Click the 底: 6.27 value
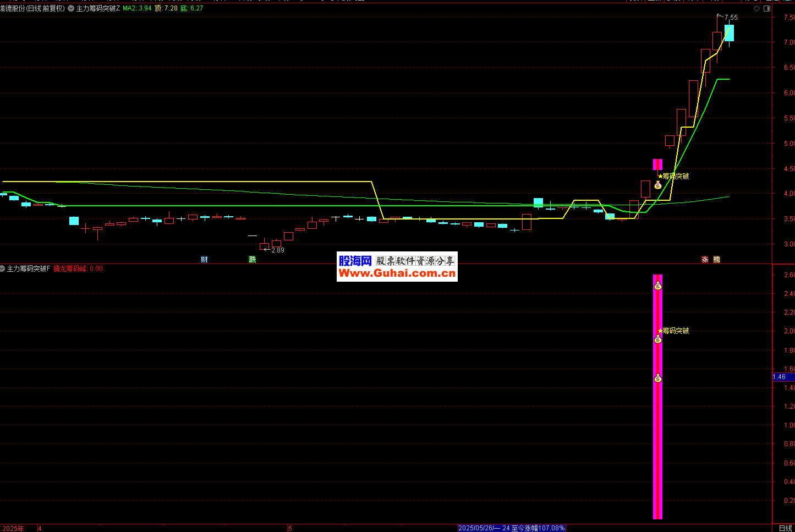The width and height of the screenshot is (795, 532). click(x=191, y=8)
